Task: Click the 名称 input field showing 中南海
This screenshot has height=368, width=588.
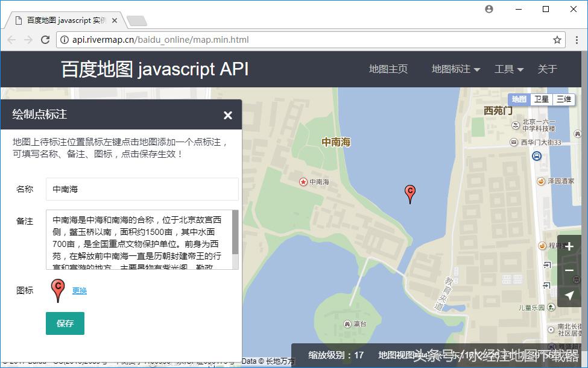Action: point(141,189)
